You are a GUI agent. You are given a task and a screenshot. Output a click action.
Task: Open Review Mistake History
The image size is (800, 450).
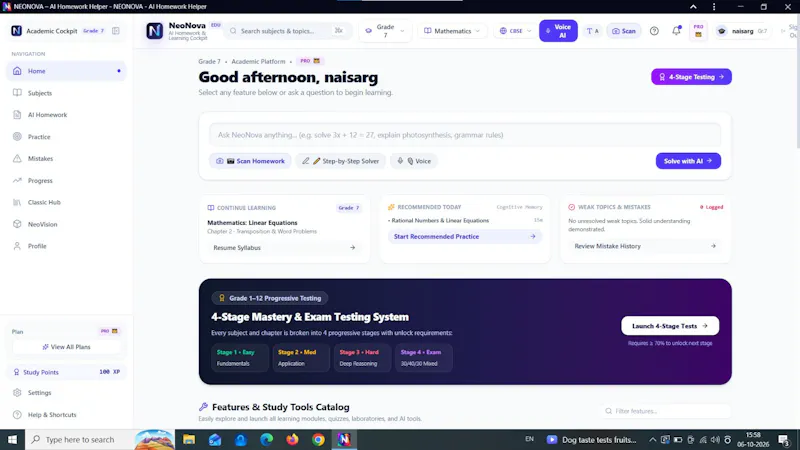pyautogui.click(x=645, y=246)
